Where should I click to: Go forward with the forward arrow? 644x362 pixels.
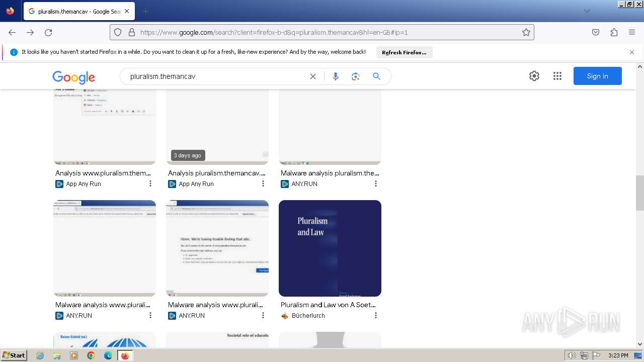click(x=30, y=32)
